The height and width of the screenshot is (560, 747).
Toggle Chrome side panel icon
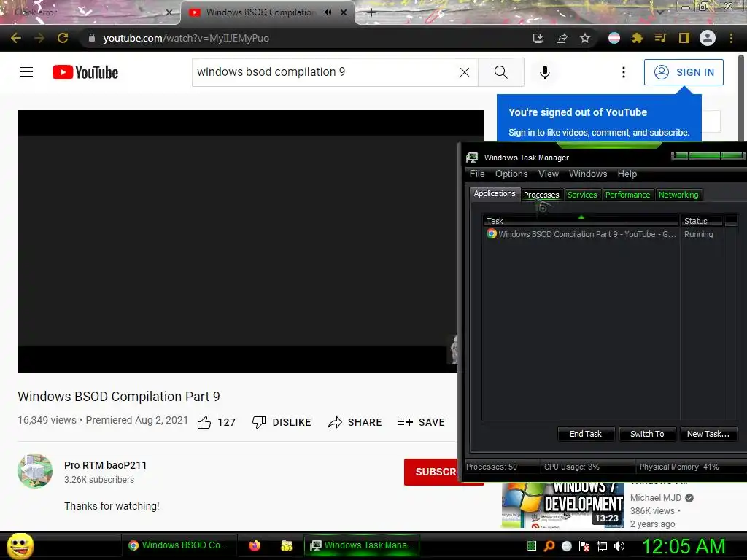[684, 38]
